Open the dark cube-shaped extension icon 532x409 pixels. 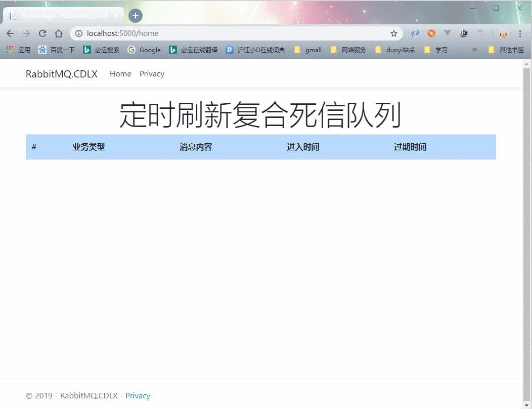pos(463,33)
